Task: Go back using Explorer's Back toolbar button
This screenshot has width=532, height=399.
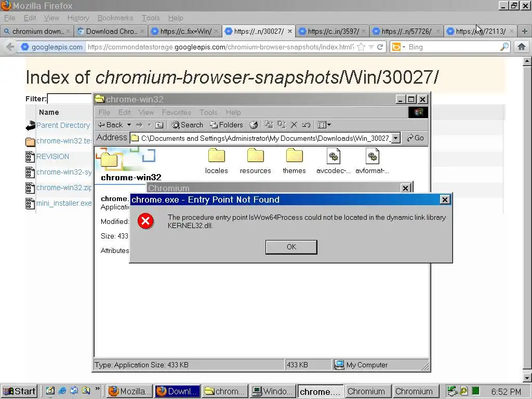Action: click(x=110, y=125)
